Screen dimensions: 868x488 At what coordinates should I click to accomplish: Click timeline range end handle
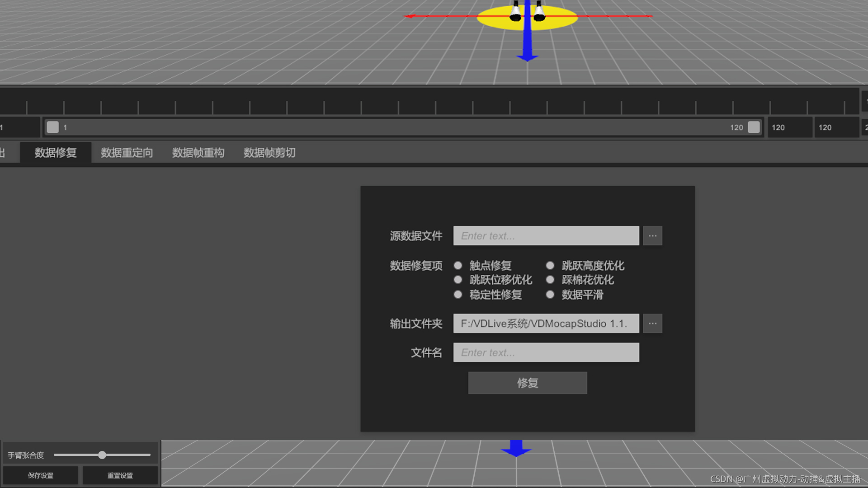[754, 127]
